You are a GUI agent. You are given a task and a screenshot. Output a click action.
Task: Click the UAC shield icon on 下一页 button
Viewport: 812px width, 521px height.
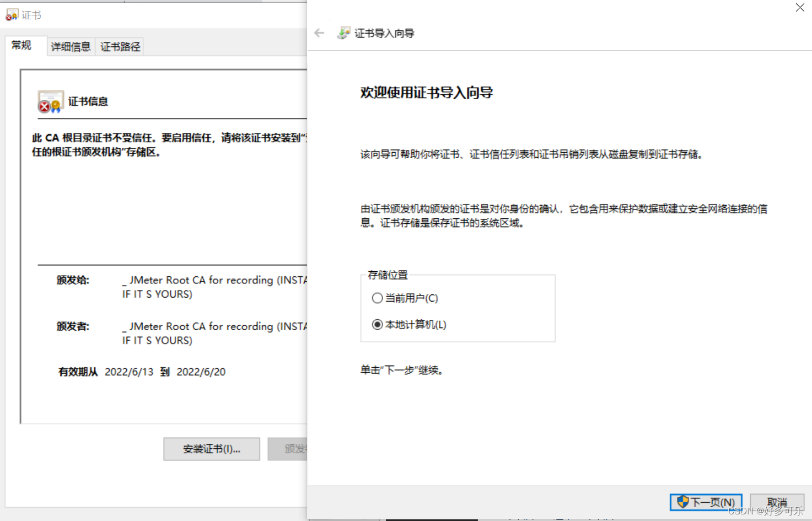click(x=682, y=502)
